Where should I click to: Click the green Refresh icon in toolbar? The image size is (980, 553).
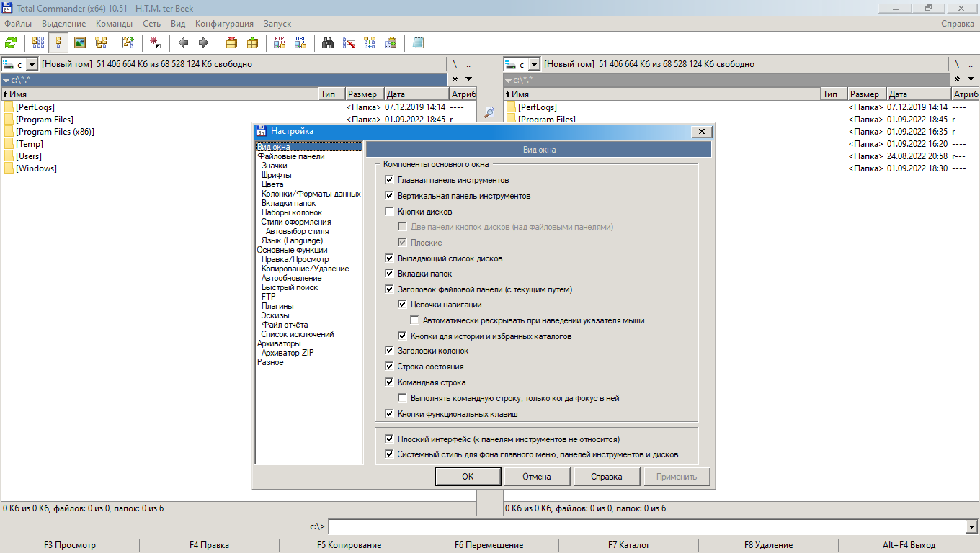point(11,42)
